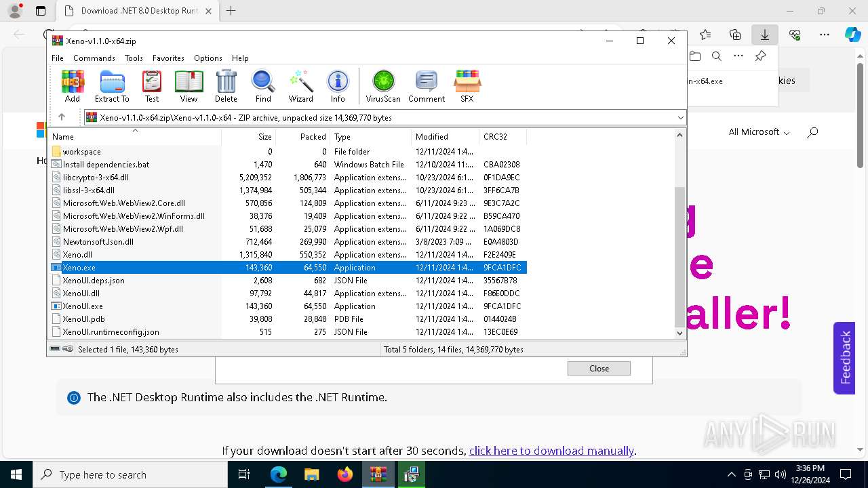This screenshot has width=868, height=488.
Task: Open Edge Favorites star icon
Action: (x=705, y=35)
